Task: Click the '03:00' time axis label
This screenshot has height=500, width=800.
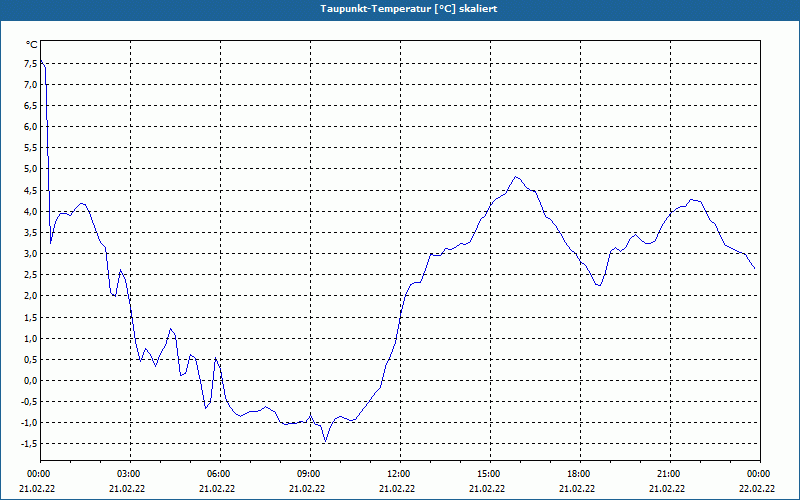Action: pos(130,474)
